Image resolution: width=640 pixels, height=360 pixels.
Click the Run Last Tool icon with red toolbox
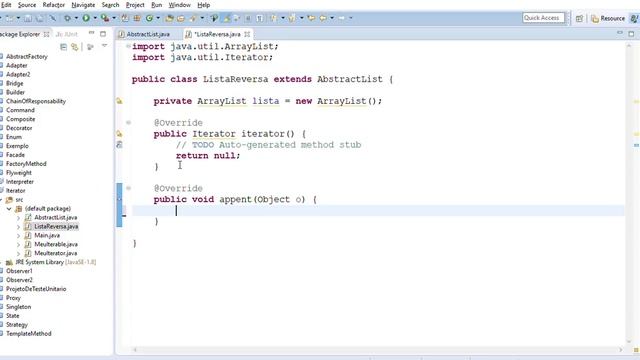105,18
